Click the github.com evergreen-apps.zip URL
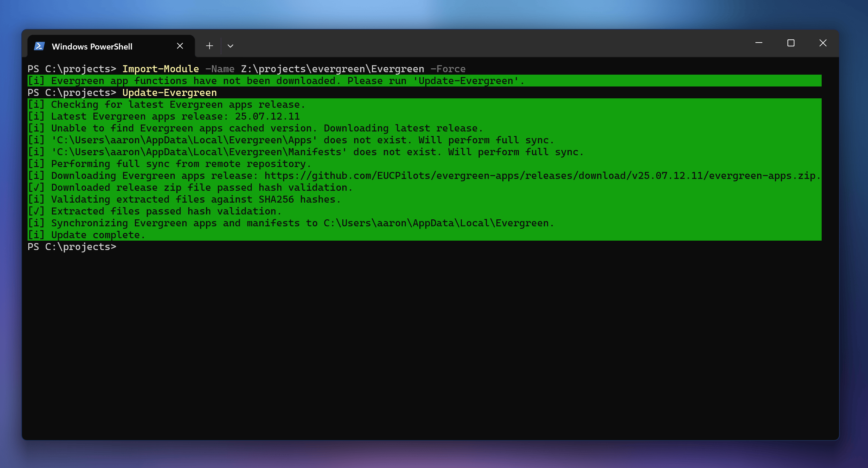The image size is (868, 468). [x=542, y=176]
